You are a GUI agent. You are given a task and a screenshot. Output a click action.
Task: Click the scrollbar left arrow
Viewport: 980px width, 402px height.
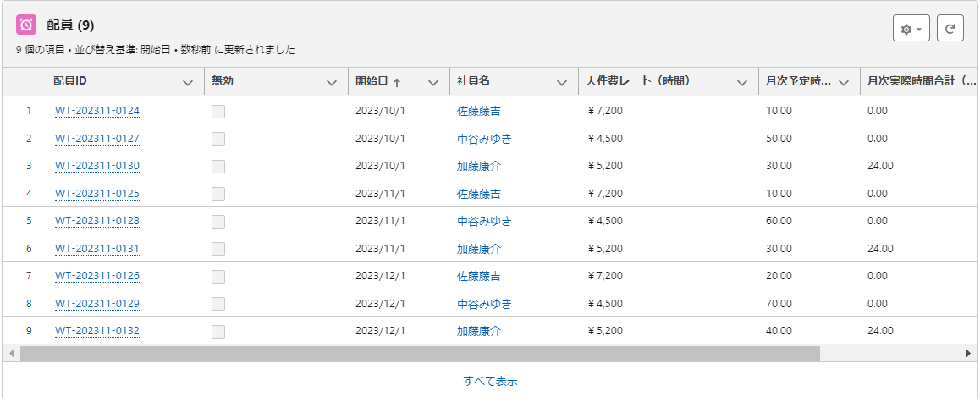pos(11,353)
